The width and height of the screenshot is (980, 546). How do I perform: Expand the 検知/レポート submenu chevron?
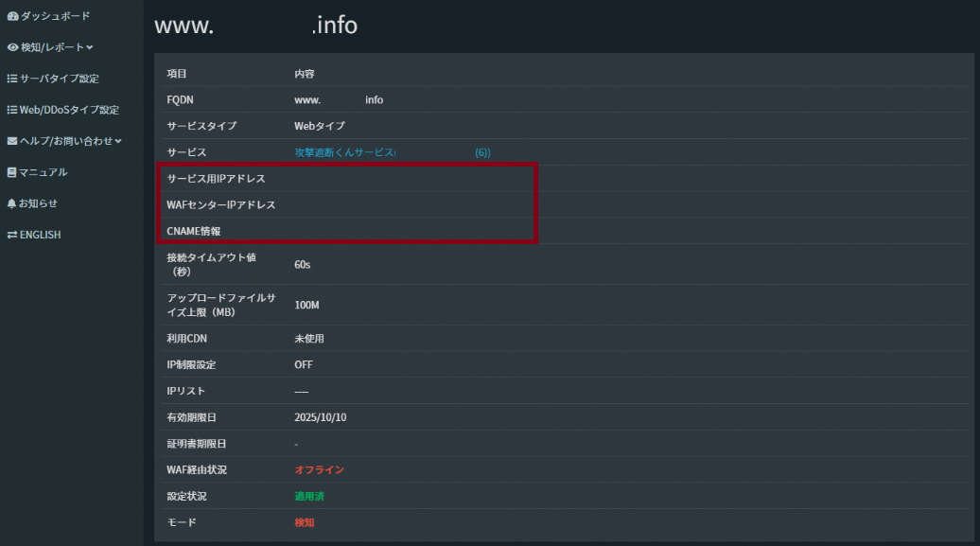pos(89,47)
